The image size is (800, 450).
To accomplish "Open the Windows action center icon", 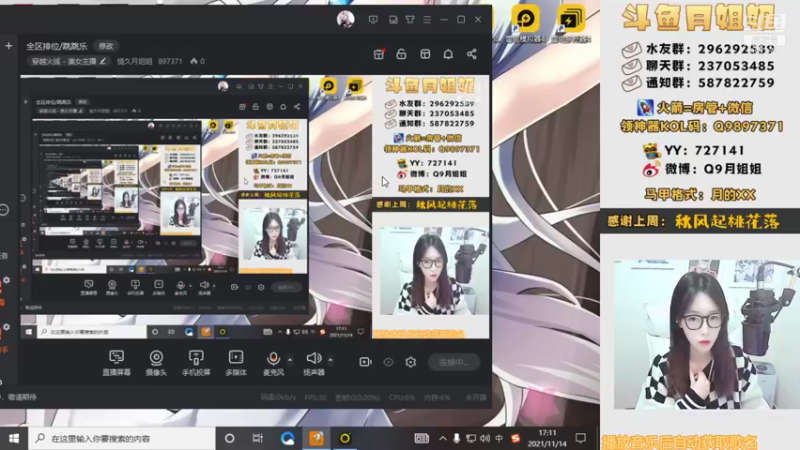I will 581,438.
